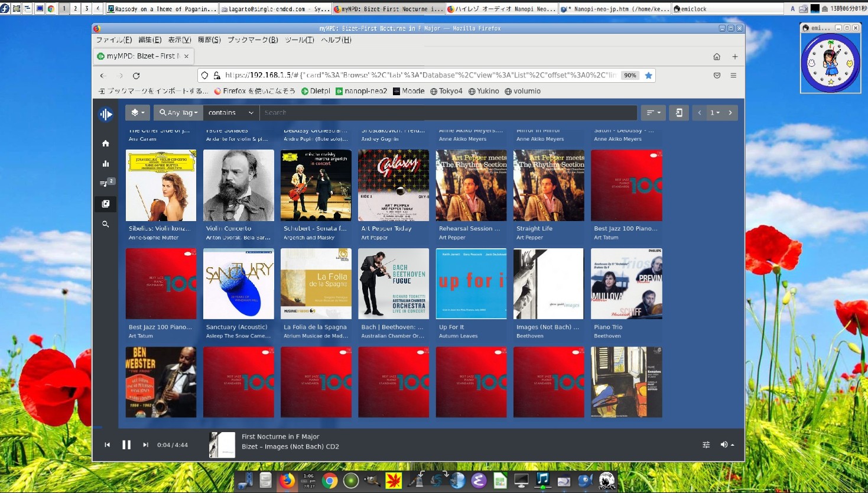The height and width of the screenshot is (493, 868).
Task: Select the Browse albums sidebar icon
Action: point(105,203)
